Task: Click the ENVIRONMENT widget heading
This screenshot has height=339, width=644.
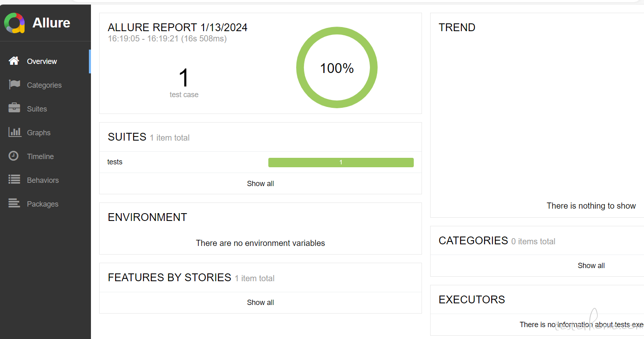Action: (147, 217)
